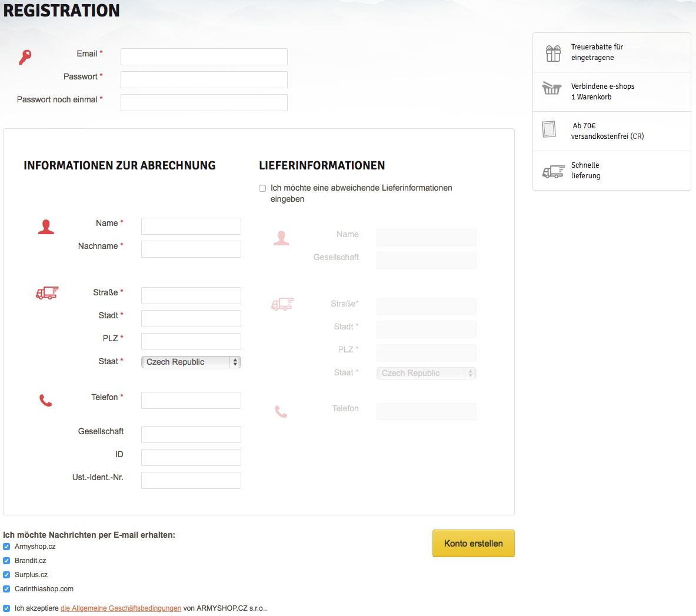Enable different delivery information checkbox
696x616 pixels.
pyautogui.click(x=262, y=188)
